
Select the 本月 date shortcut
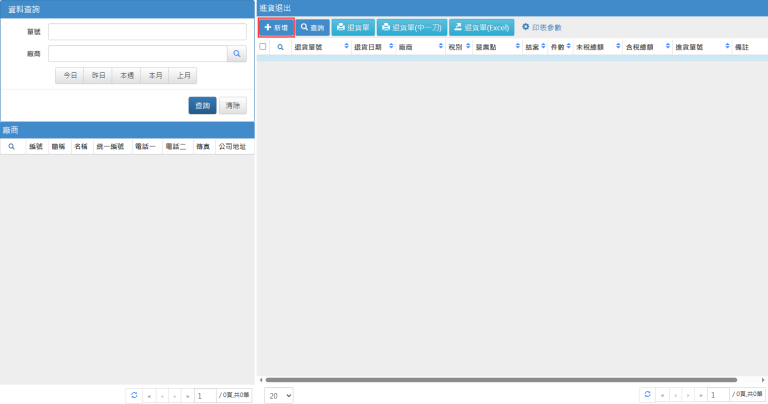(x=155, y=75)
